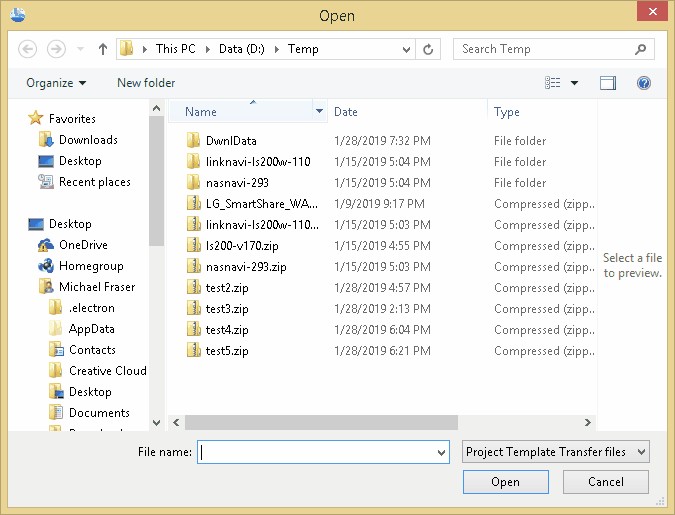Open the Help question mark icon
The height and width of the screenshot is (515, 675).
coord(644,83)
